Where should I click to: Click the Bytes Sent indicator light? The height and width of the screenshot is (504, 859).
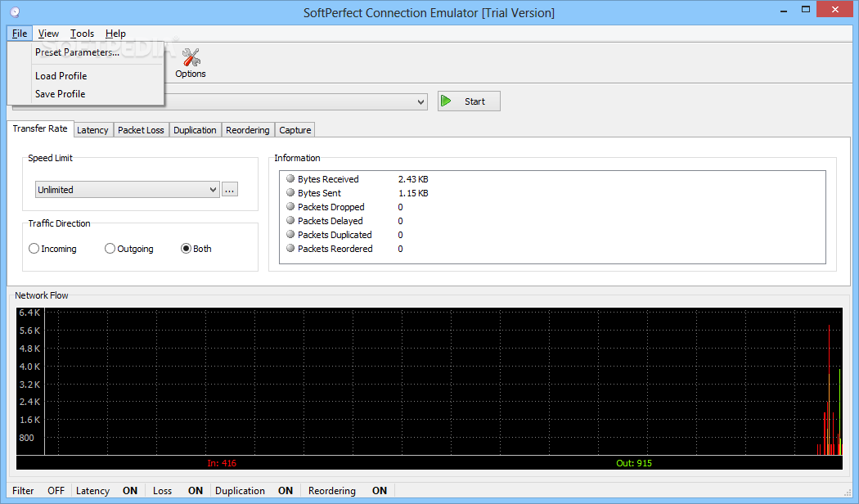[x=290, y=193]
